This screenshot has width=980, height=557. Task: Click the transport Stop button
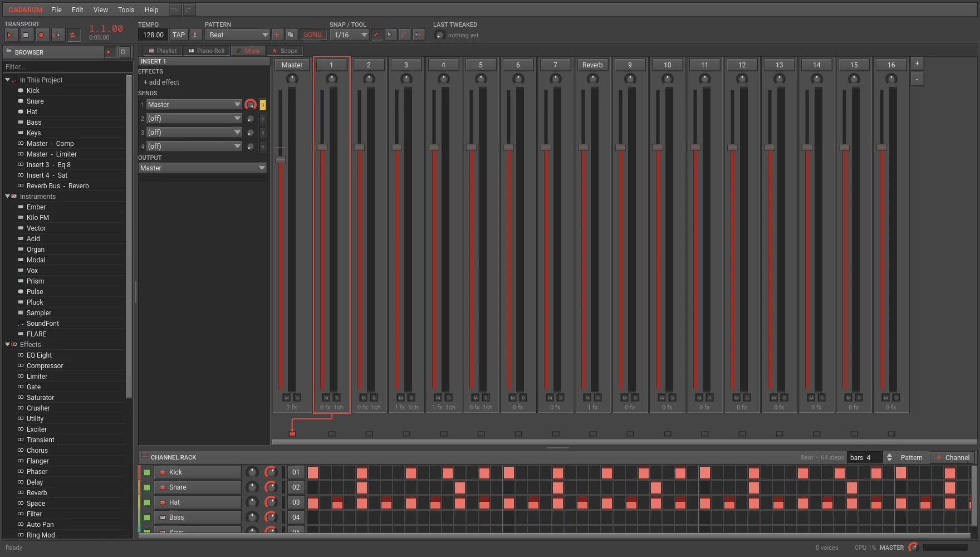[x=26, y=35]
